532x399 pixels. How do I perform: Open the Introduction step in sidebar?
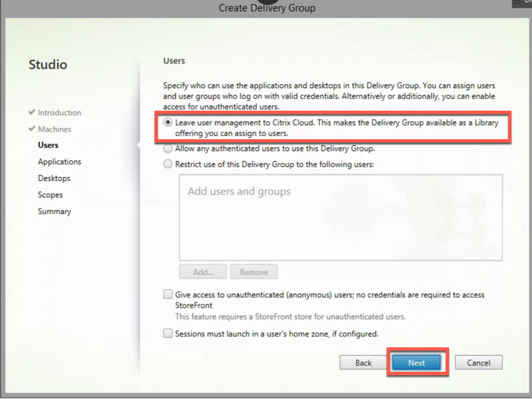coord(60,113)
